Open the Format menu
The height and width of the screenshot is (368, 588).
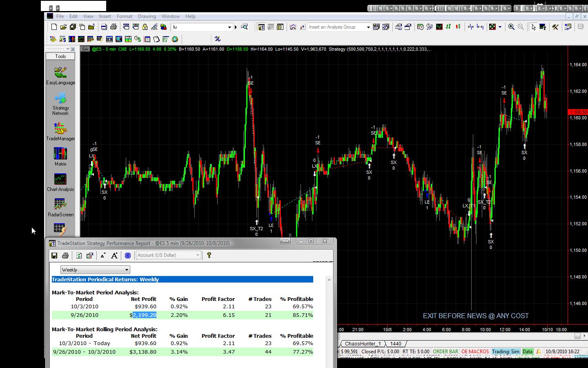(124, 16)
